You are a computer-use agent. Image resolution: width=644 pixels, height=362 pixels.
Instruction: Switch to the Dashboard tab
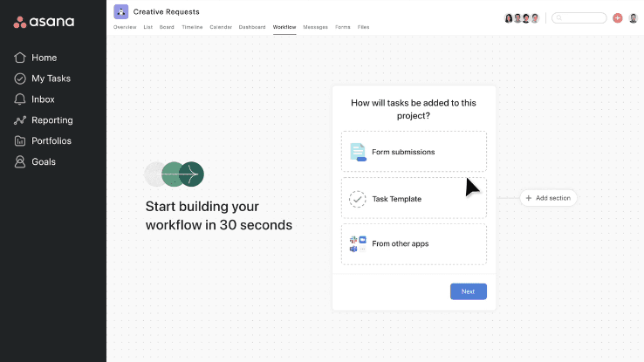(252, 27)
